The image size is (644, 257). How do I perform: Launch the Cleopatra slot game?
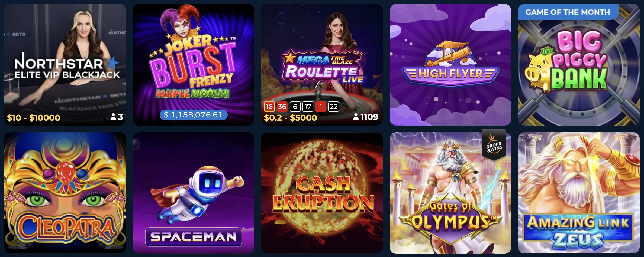(x=65, y=193)
